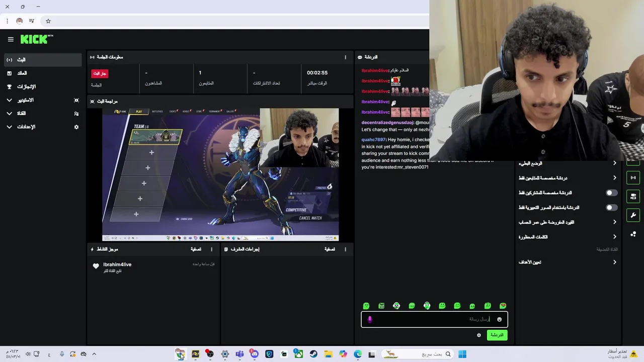The width and height of the screenshot is (644, 362).
Task: Toggle emote-only chat switch
Action: (x=611, y=207)
